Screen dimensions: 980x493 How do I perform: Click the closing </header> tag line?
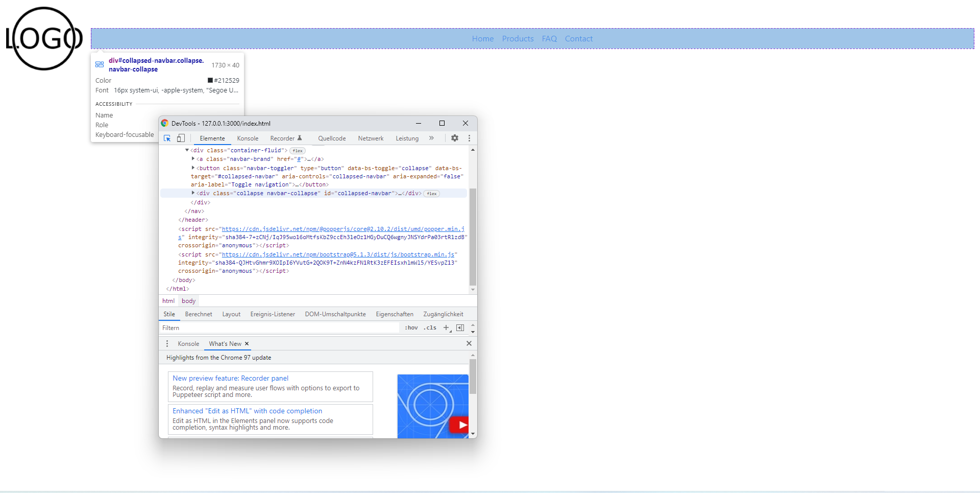193,220
